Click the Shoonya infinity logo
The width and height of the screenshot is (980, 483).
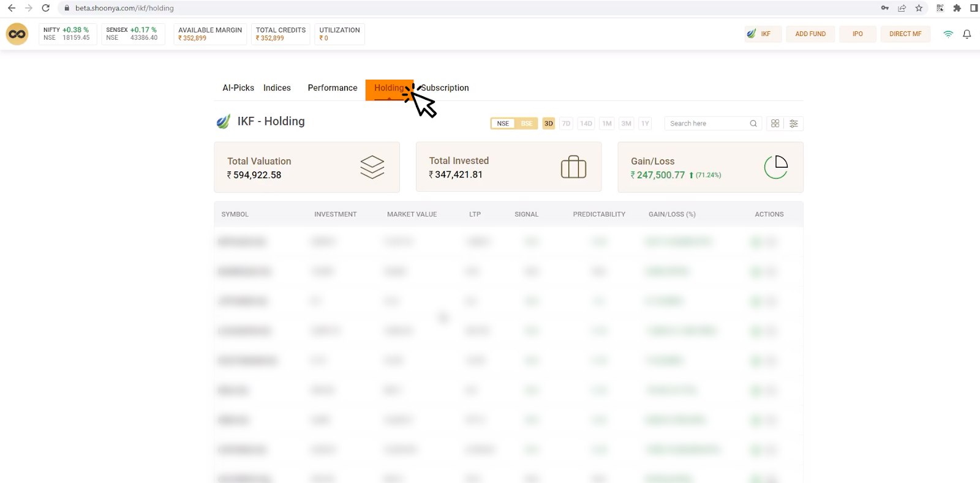17,34
